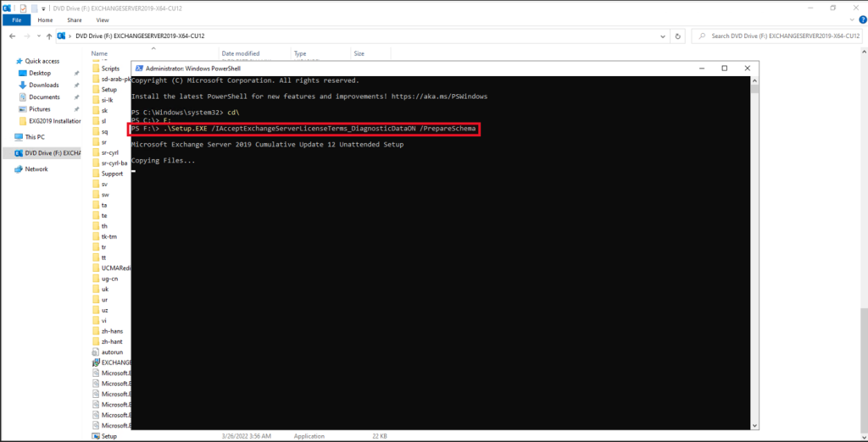Sort by the Type column header
The width and height of the screenshot is (868, 442).
click(300, 53)
